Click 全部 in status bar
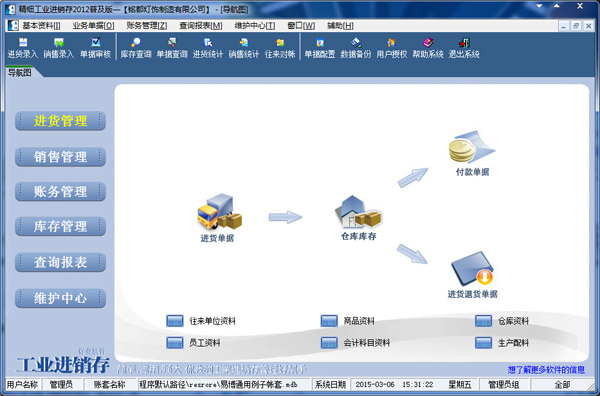Image resolution: width=600 pixels, height=396 pixels. pos(562,384)
